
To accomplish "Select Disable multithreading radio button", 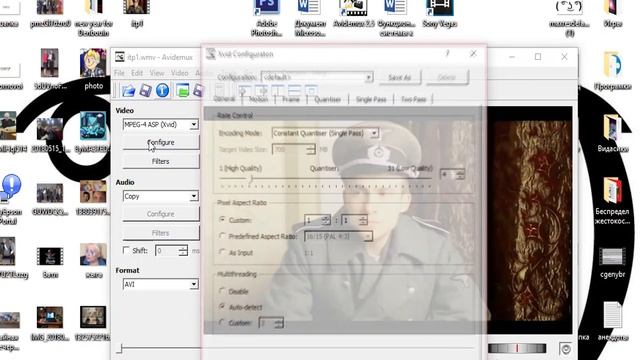I will [x=222, y=291].
